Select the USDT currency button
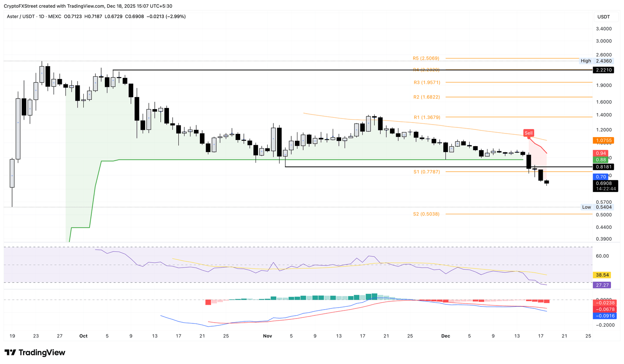 [x=605, y=17]
